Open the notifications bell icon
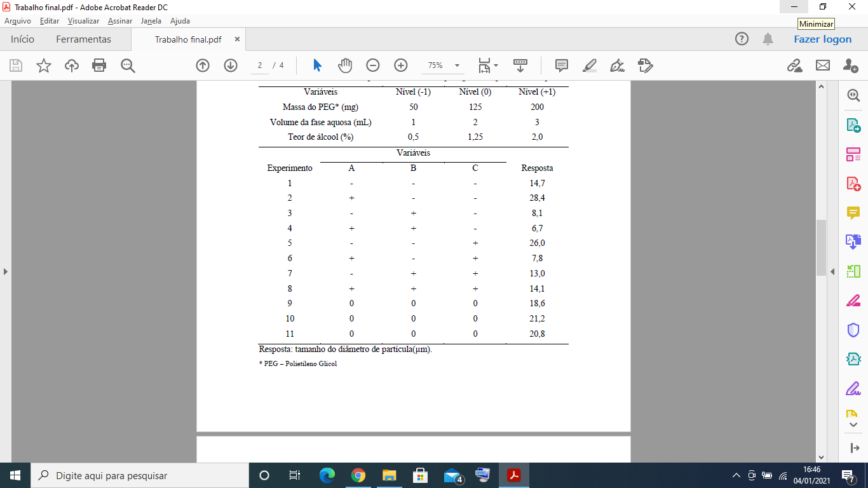This screenshot has width=868, height=488. 768,39
